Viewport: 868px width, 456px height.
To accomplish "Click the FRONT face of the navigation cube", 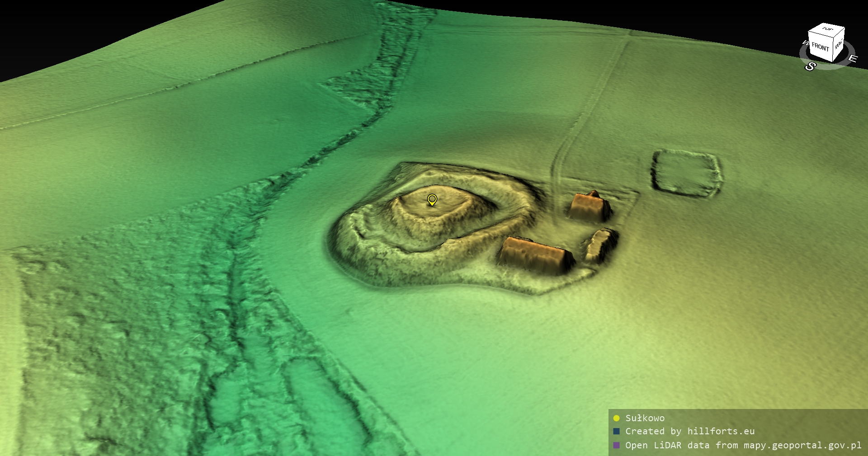I will click(x=820, y=47).
